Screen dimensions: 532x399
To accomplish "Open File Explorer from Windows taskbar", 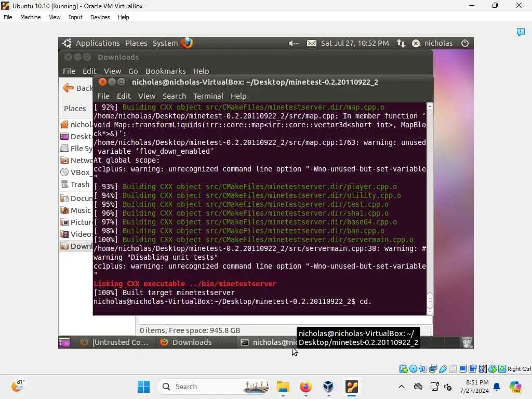I will [283, 387].
